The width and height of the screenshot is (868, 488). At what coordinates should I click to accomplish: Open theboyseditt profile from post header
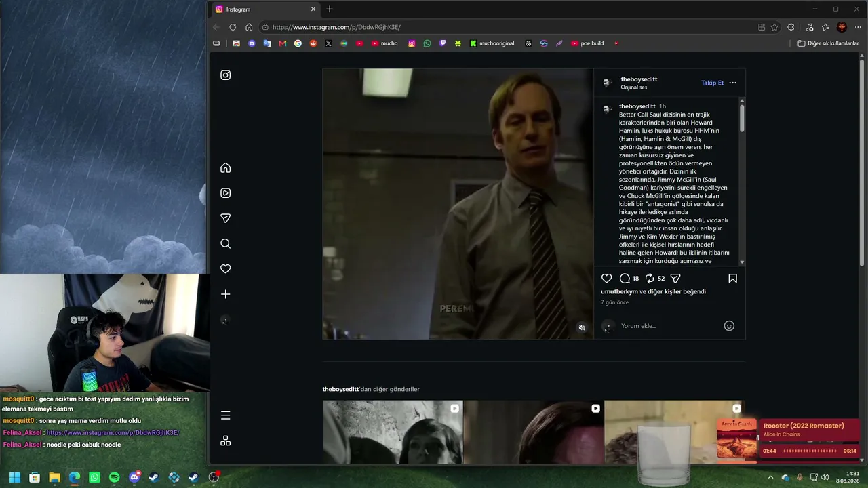coord(639,79)
